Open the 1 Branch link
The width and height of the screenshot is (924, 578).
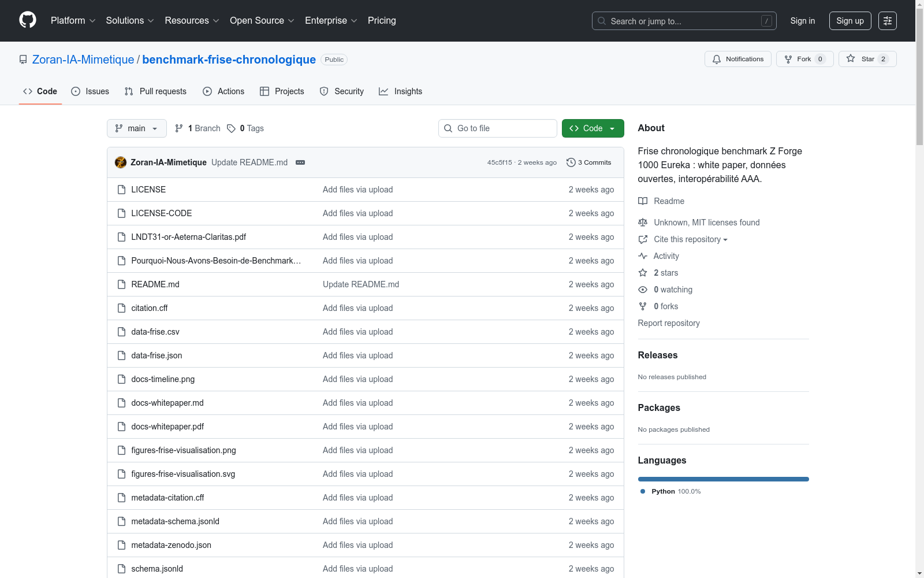198,128
